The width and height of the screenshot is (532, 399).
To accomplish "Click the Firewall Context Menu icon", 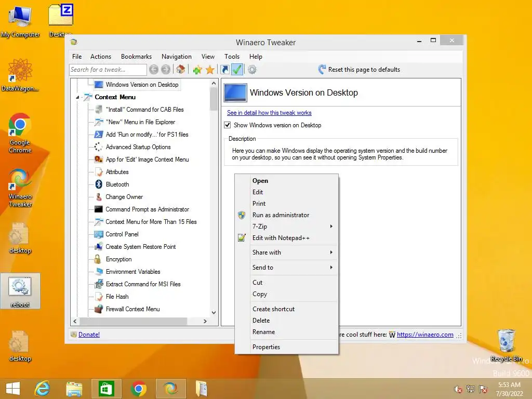I will (x=98, y=309).
